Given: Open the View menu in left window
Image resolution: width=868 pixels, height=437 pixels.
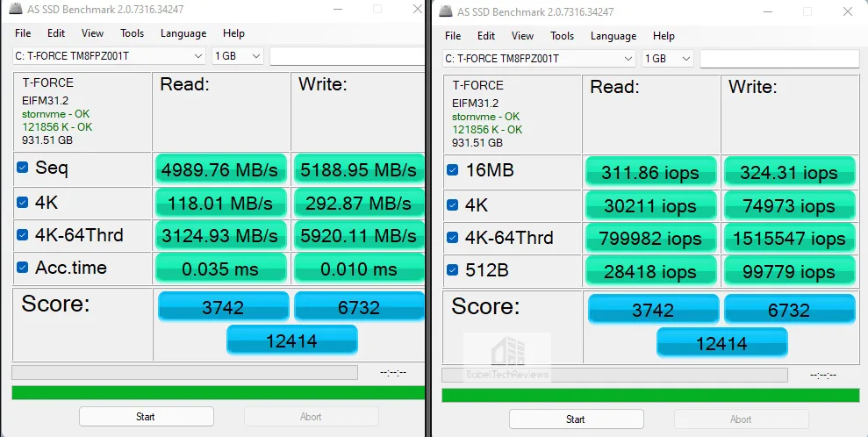Looking at the screenshot, I should tap(92, 33).
